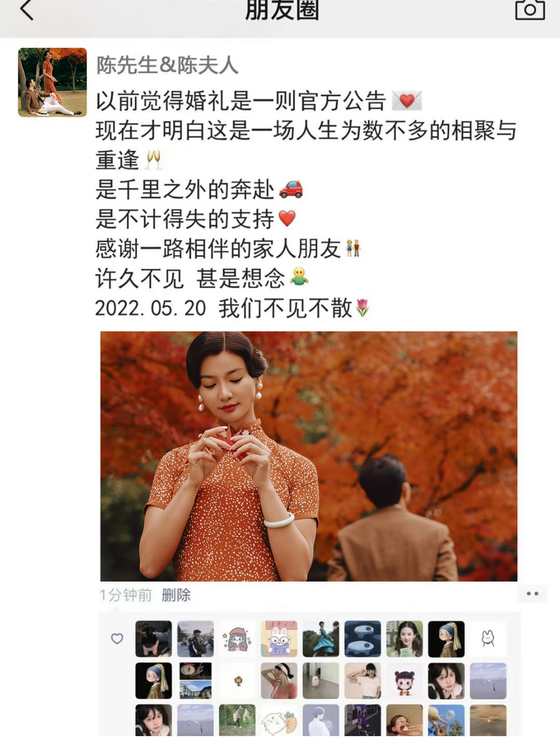Open the 陈先生&陈夫人 profile name
The image size is (560, 747).
(167, 65)
